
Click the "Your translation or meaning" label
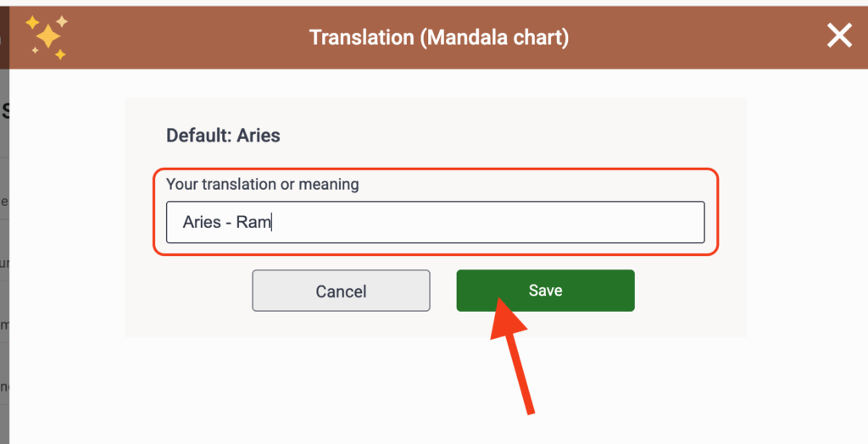(x=262, y=184)
